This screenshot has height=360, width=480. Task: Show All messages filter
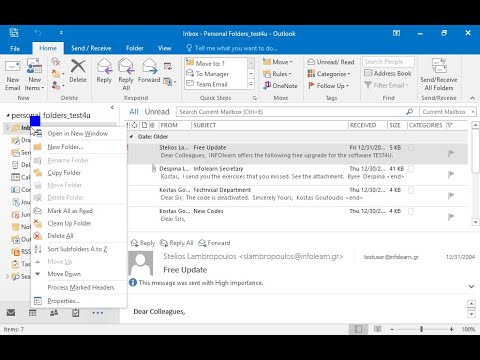pyautogui.click(x=134, y=112)
